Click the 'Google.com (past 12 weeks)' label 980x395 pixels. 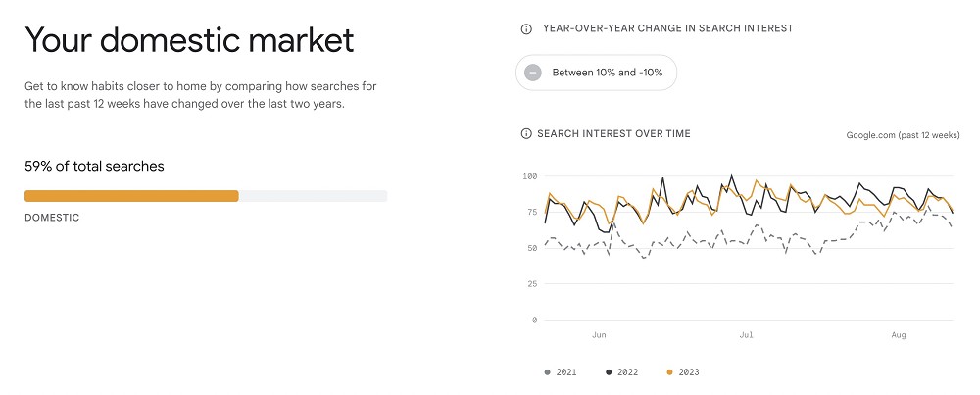coord(904,135)
